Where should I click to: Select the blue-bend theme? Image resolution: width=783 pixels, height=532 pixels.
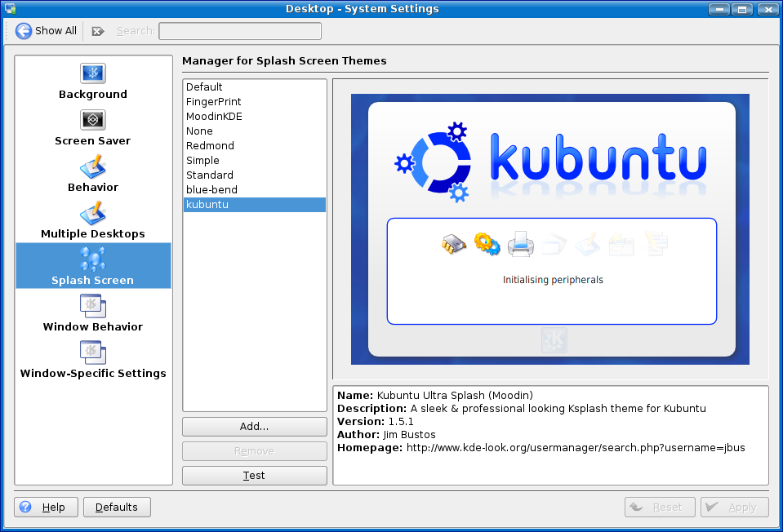pos(211,190)
